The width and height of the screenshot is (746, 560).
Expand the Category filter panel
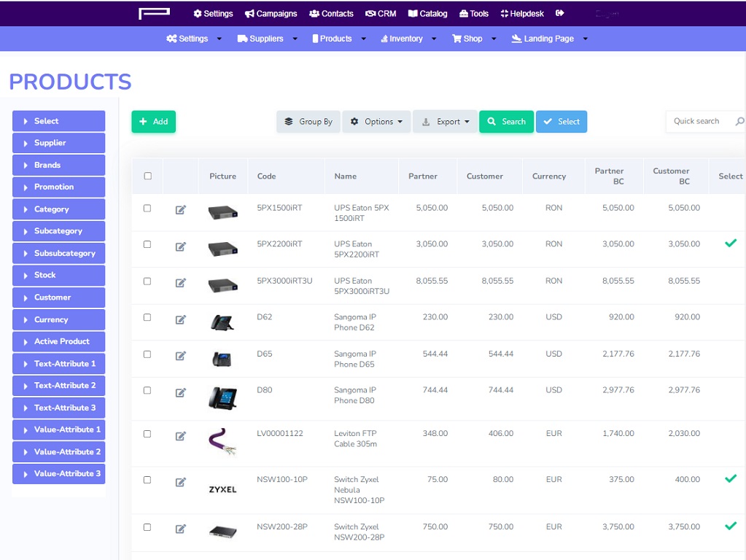pyautogui.click(x=58, y=209)
